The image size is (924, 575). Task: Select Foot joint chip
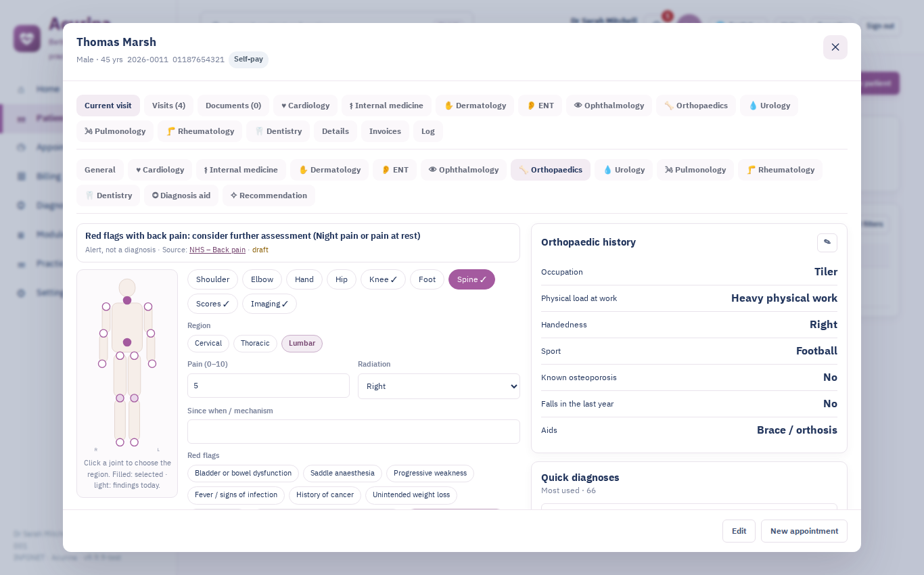427,279
